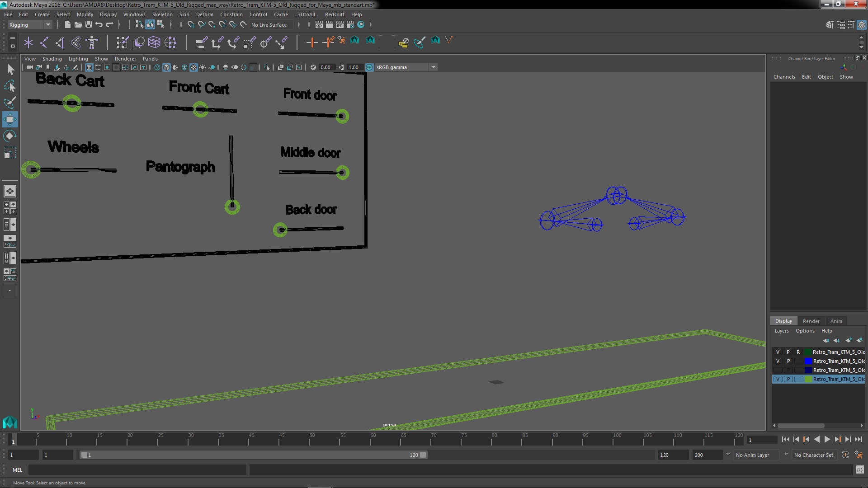Select the arrow Select tool
Screen dimensions: 868x488
click(10, 69)
